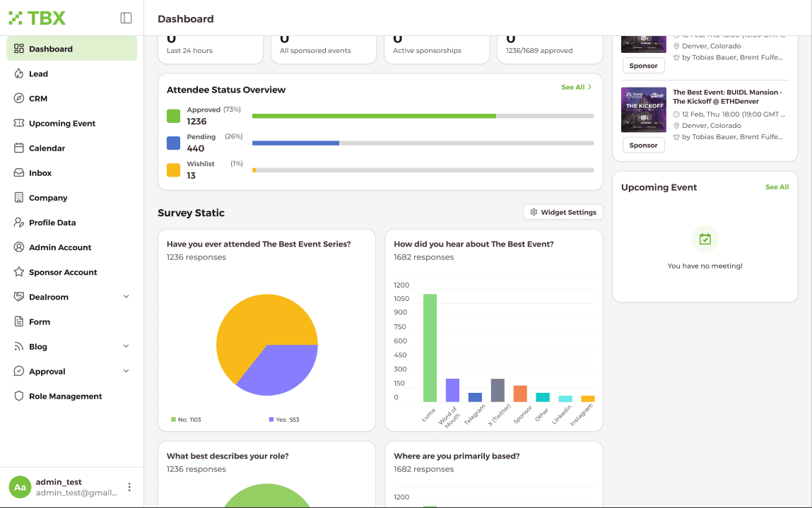Click the calendar-check no meeting icon

click(x=705, y=240)
